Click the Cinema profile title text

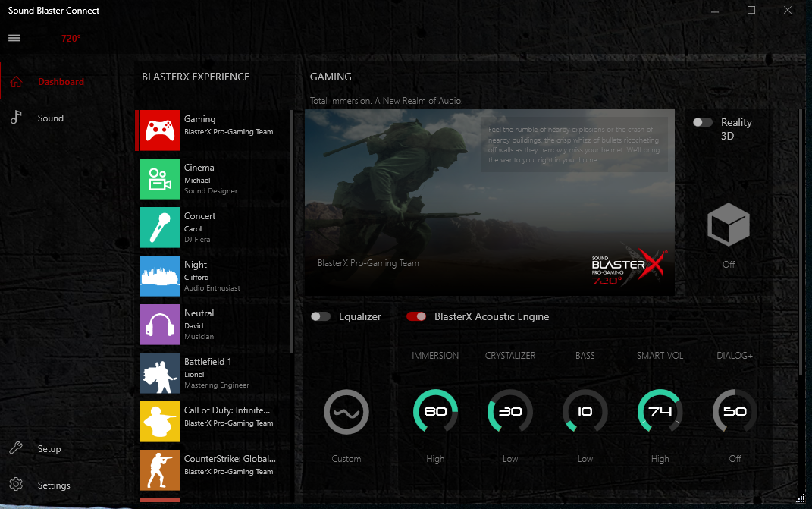coord(199,168)
